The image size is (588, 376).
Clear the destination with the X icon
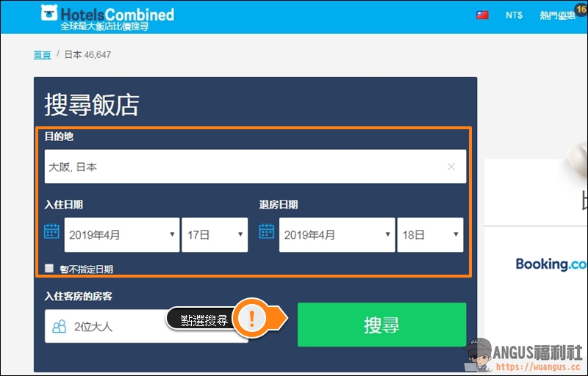tap(451, 167)
